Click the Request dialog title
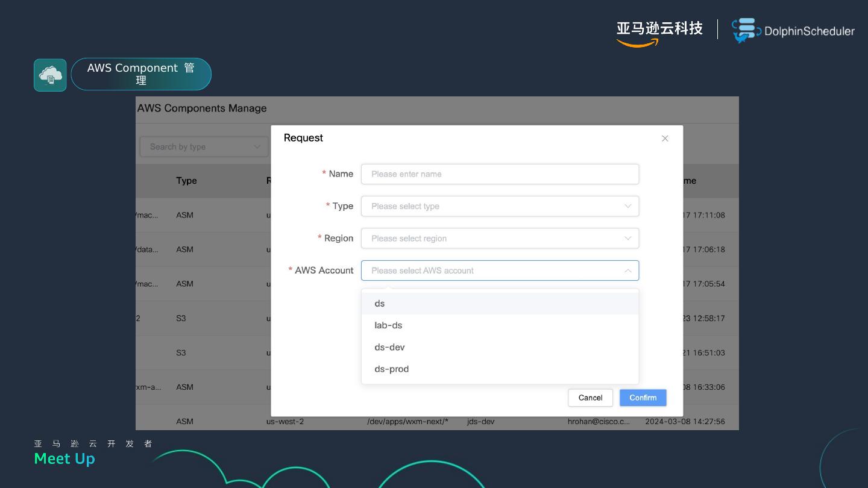868x488 pixels. (303, 138)
